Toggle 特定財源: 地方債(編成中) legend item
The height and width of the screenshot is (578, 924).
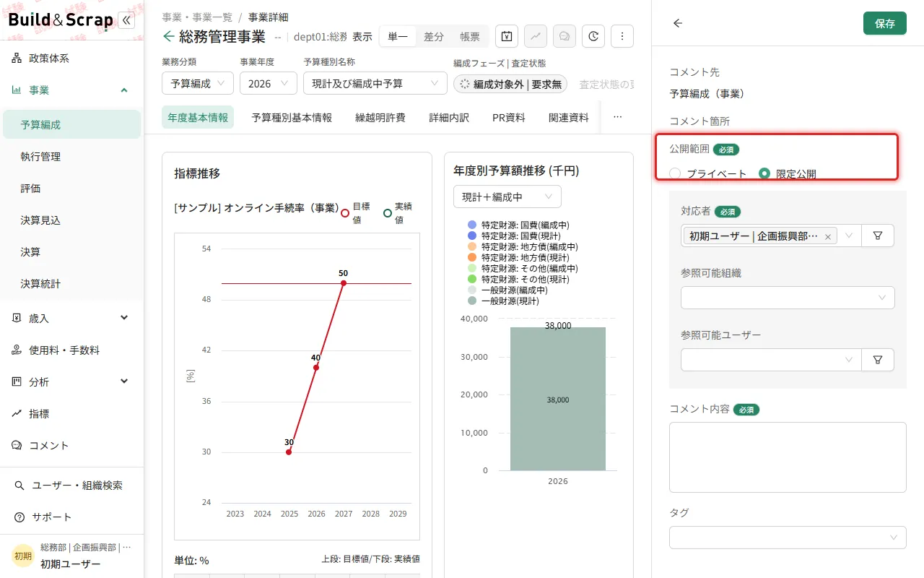click(523, 246)
